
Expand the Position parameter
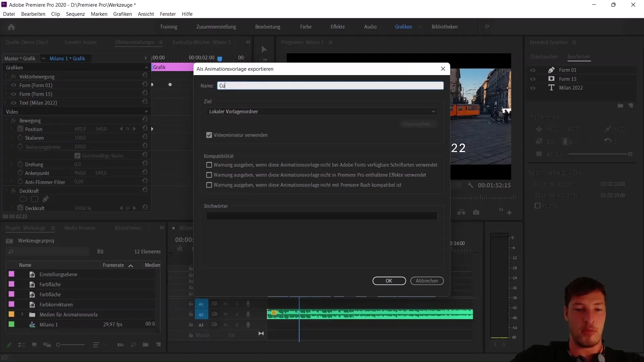(11, 129)
